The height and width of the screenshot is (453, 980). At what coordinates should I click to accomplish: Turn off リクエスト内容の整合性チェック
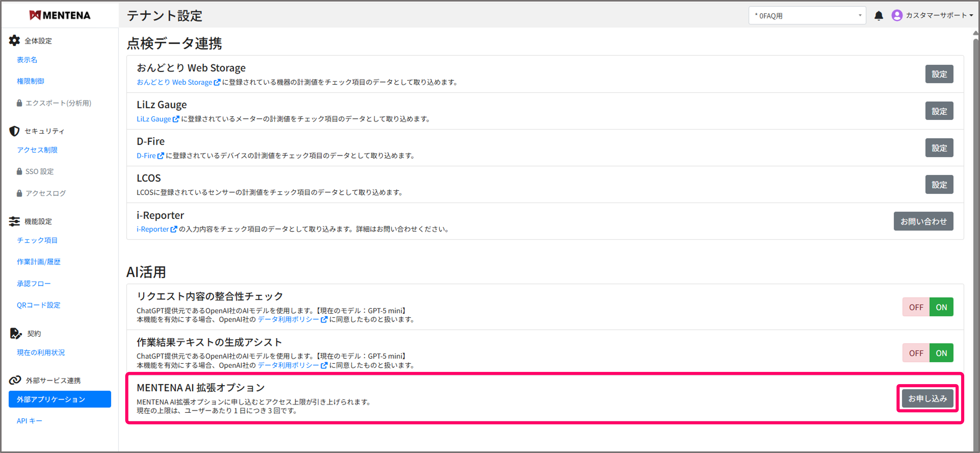click(x=916, y=307)
